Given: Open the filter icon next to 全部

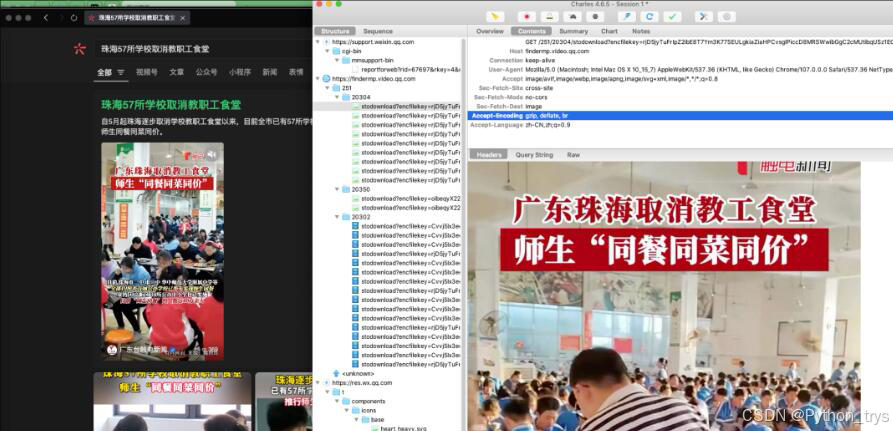Looking at the screenshot, I should click(x=121, y=72).
